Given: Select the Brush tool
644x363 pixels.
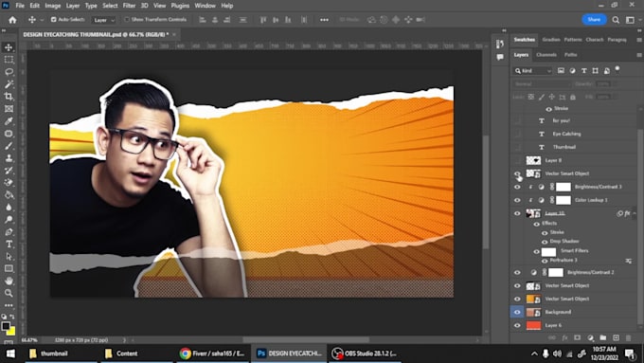Looking at the screenshot, I should click(x=9, y=146).
